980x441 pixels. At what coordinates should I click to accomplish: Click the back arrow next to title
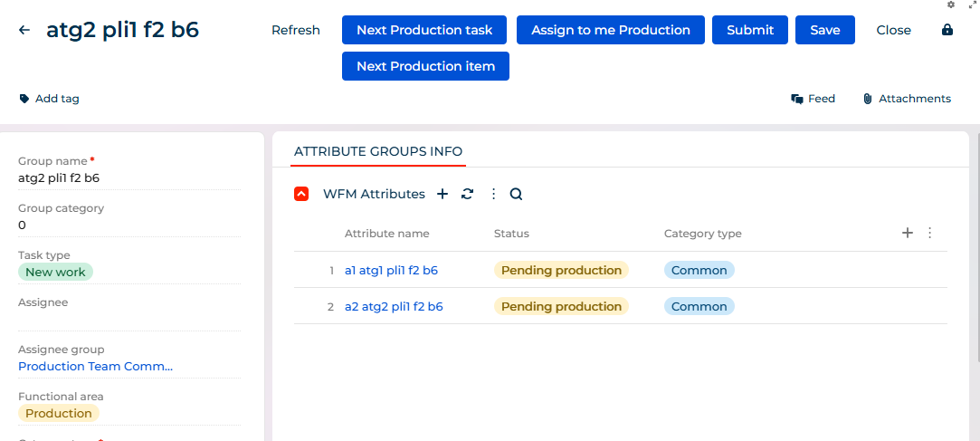[x=24, y=30]
